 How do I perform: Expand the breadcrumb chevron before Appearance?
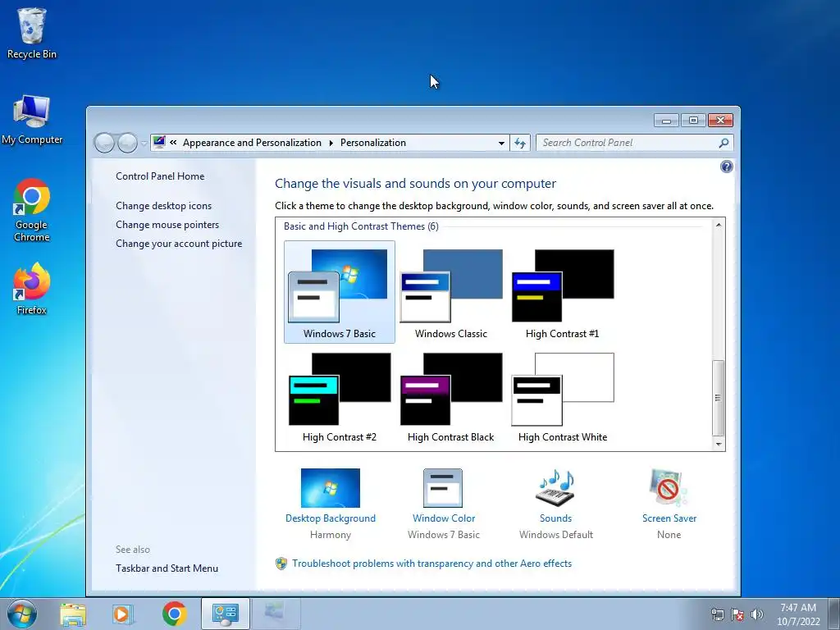click(173, 143)
